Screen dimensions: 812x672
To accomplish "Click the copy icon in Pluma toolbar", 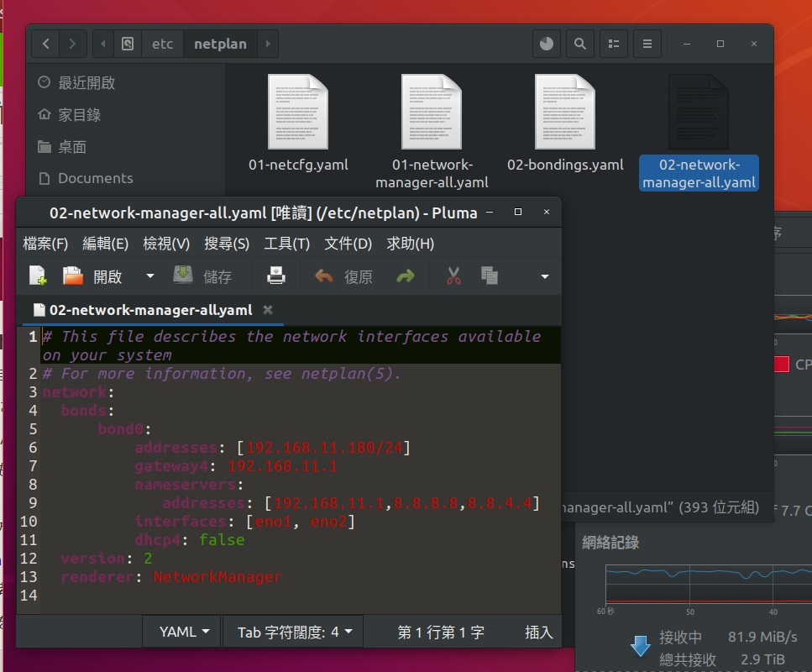I will tap(490, 276).
